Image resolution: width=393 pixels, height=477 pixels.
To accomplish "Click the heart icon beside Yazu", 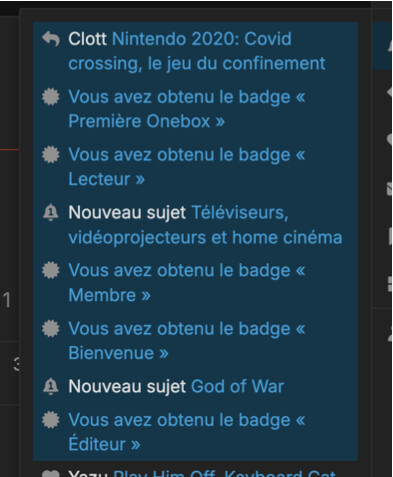I will [51, 474].
